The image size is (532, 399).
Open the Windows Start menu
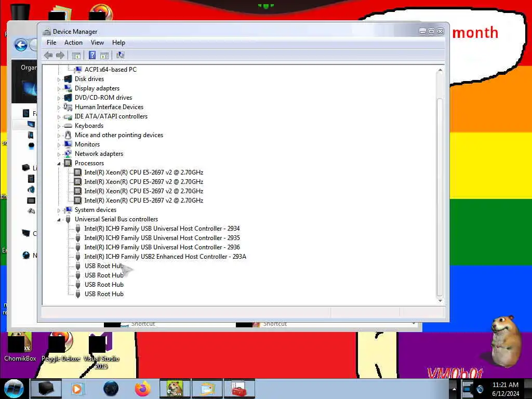14,389
